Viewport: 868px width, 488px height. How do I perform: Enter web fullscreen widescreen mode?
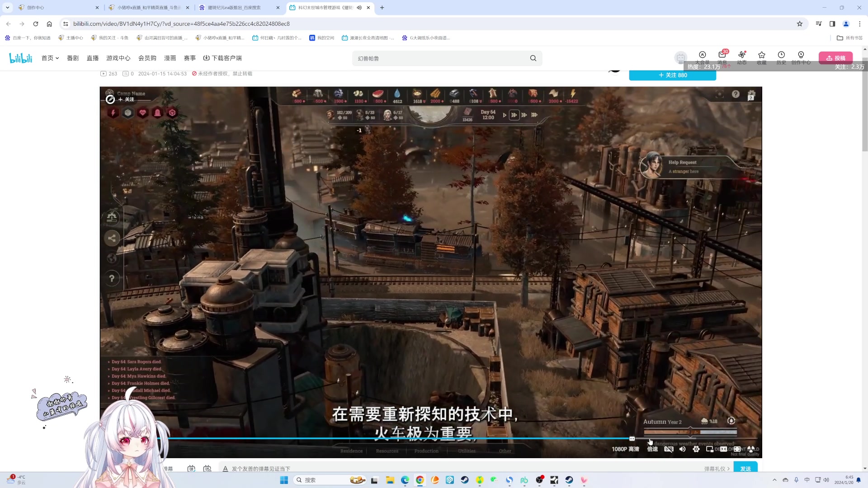click(723, 449)
